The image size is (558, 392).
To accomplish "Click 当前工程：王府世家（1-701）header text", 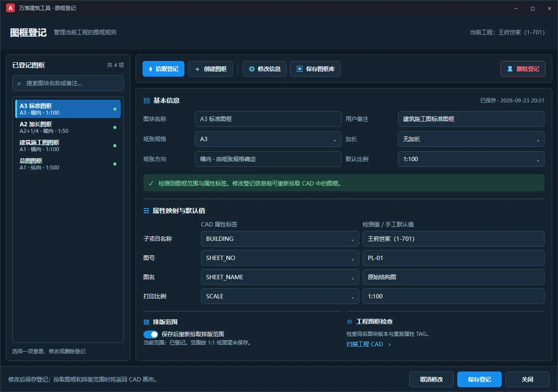I will pos(507,32).
